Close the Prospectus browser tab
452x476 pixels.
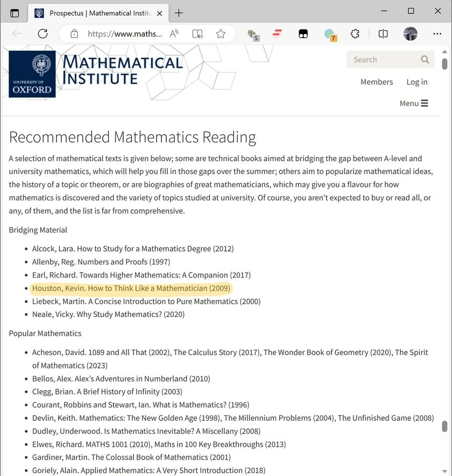(160, 13)
